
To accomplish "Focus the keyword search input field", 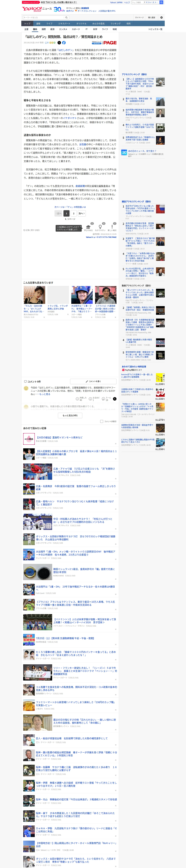I will click(44, 18).
